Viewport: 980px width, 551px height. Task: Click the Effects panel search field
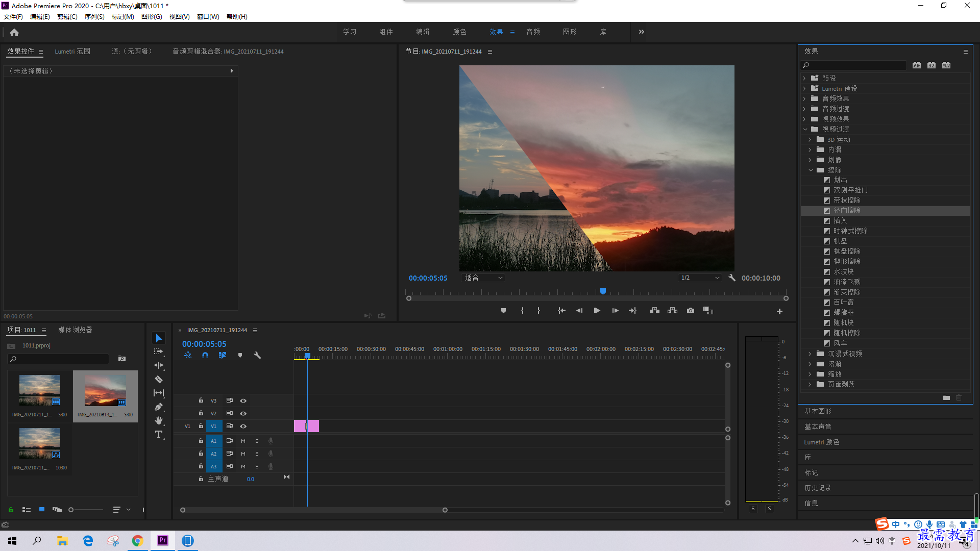pyautogui.click(x=853, y=65)
